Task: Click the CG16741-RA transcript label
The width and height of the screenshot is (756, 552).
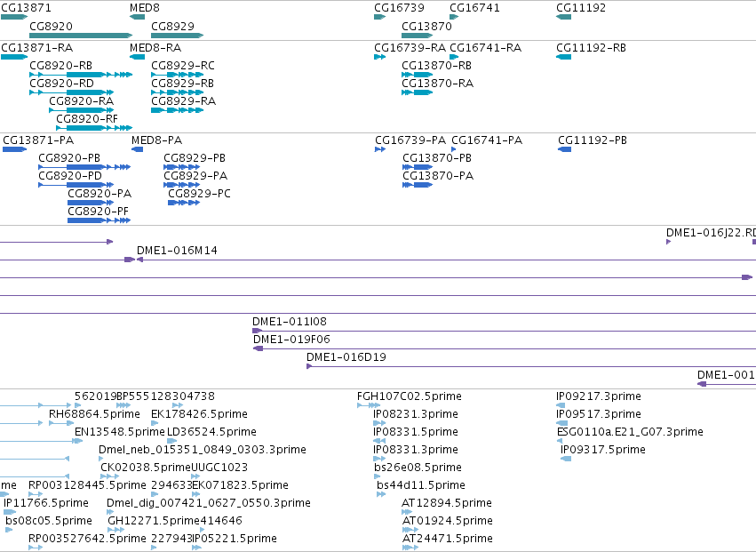Action: tap(486, 48)
